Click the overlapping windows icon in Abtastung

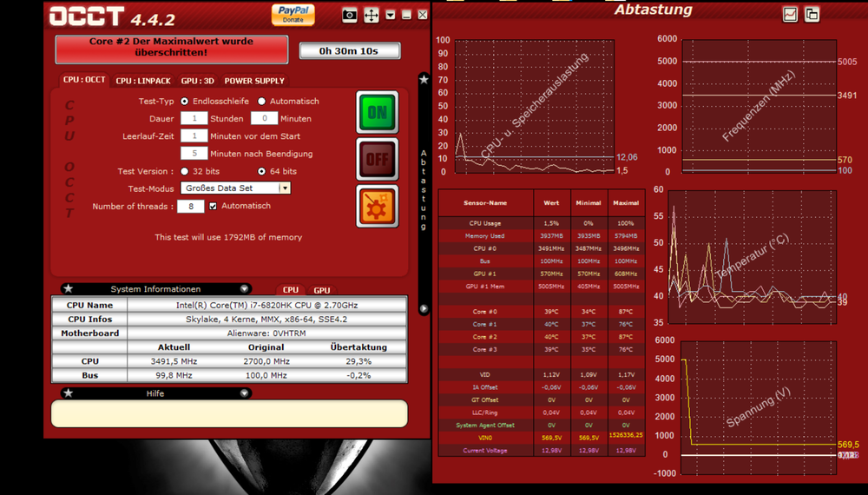(x=812, y=14)
